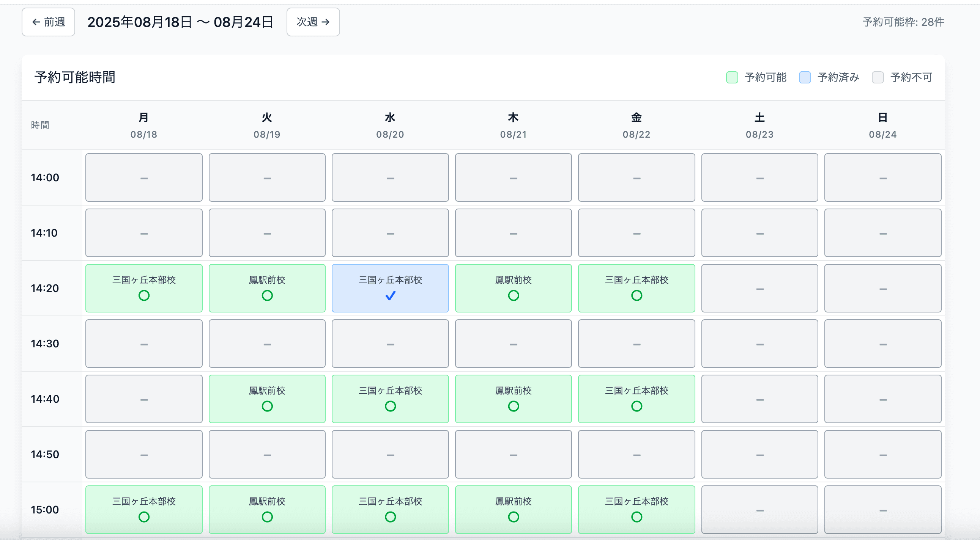Select Tuesday 15:00 鳳駅前校 slot

tap(267, 510)
